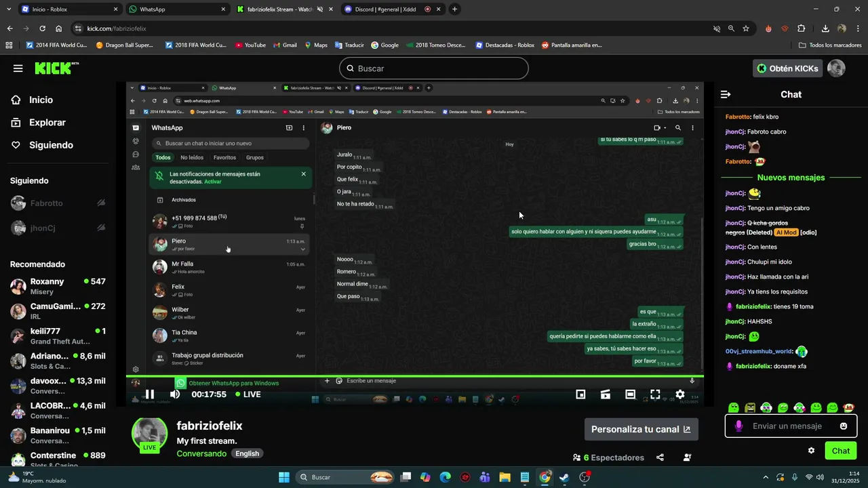Image resolution: width=868 pixels, height=488 pixels.
Task: Open recommended channel Roxanny
Action: click(58, 286)
